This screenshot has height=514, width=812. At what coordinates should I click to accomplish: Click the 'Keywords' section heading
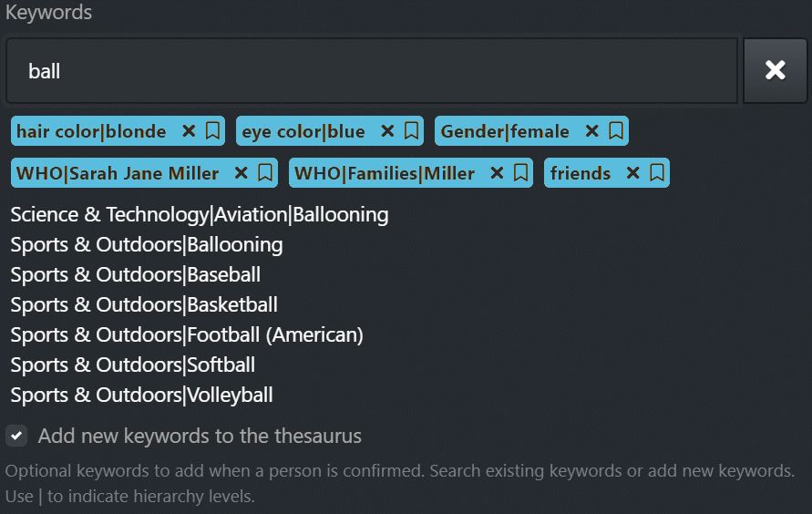pyautogui.click(x=48, y=13)
